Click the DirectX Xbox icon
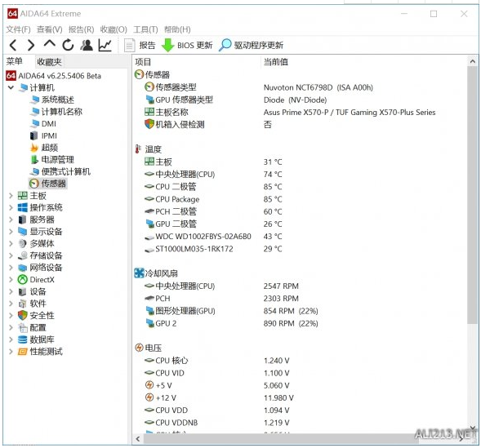 [23, 279]
